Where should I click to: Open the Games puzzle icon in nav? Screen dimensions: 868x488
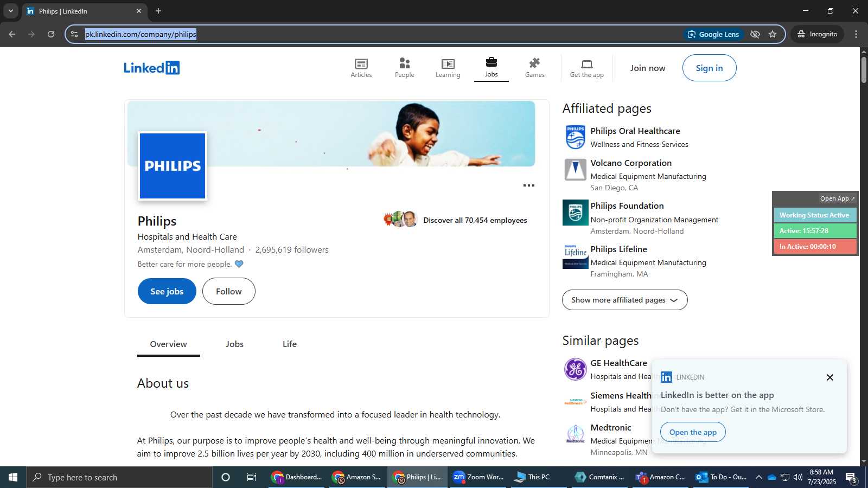[534, 63]
